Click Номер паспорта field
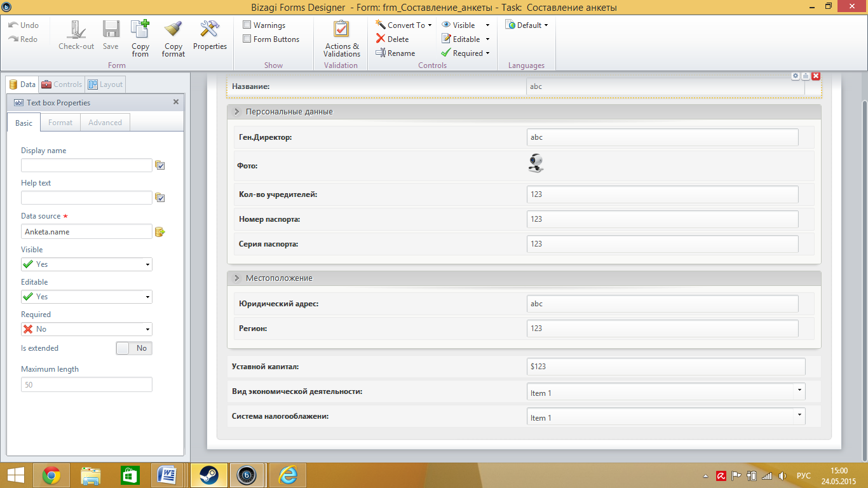Screen dimensions: 868x488 point(662,219)
